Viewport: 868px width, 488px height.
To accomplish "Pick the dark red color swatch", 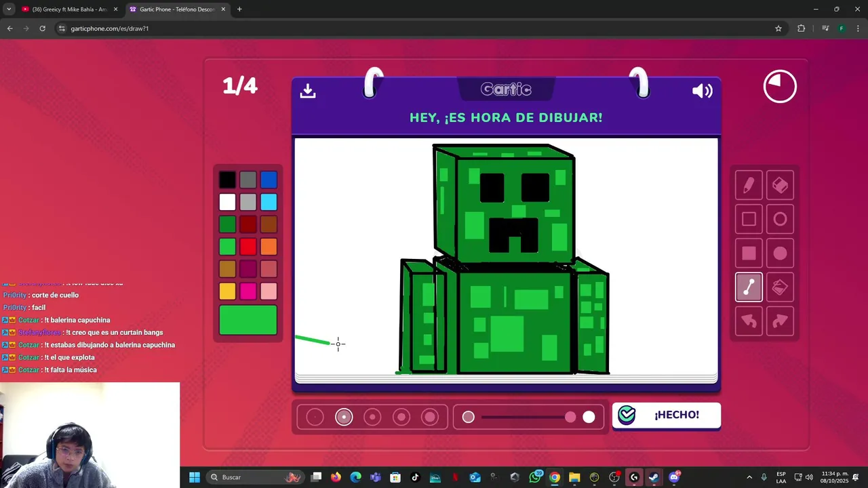I will [x=248, y=224].
